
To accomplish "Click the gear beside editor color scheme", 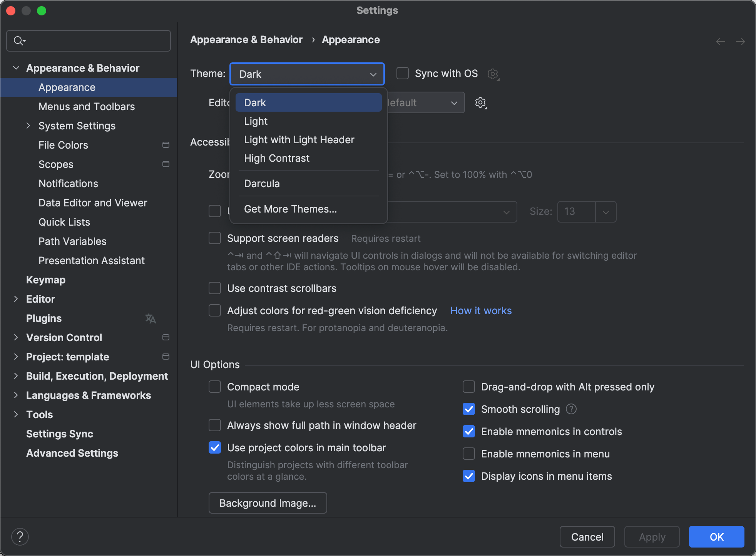I will click(x=480, y=102).
